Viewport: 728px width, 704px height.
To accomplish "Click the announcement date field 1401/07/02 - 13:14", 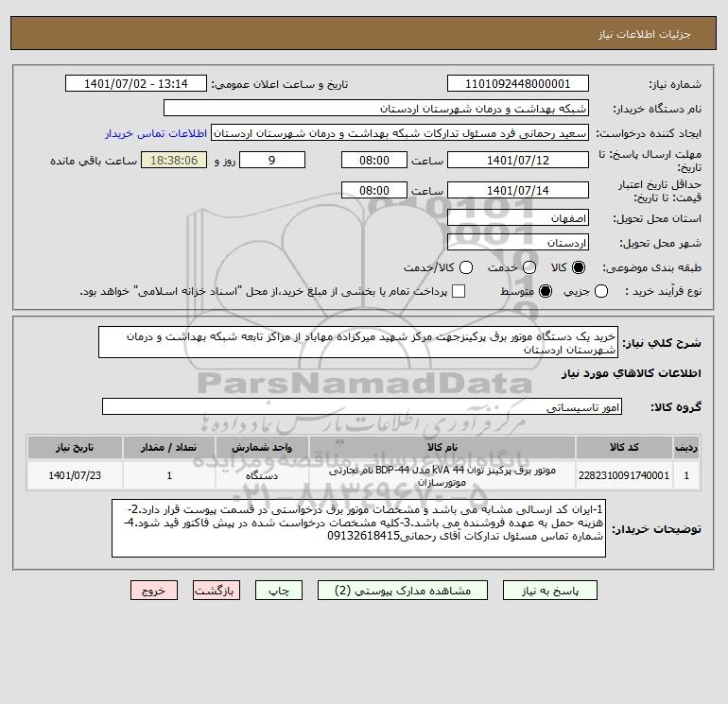I will coord(136,83).
